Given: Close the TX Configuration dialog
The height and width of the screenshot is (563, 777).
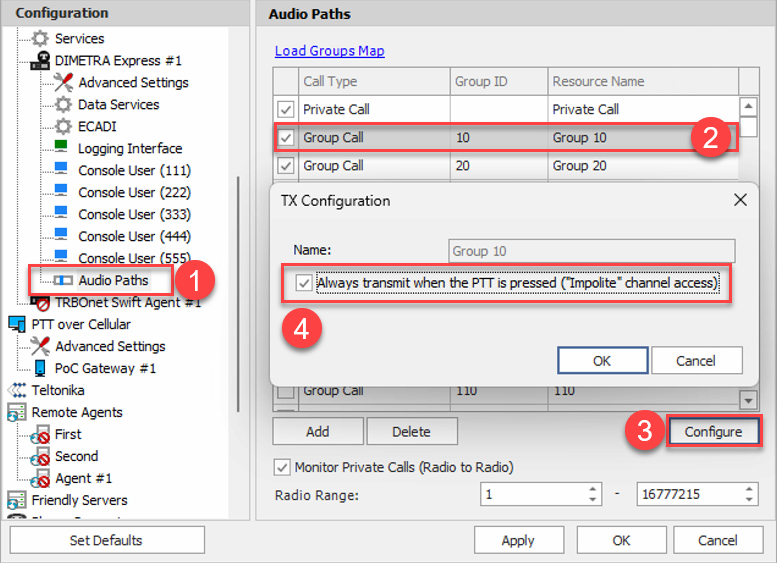Looking at the screenshot, I should point(740,200).
